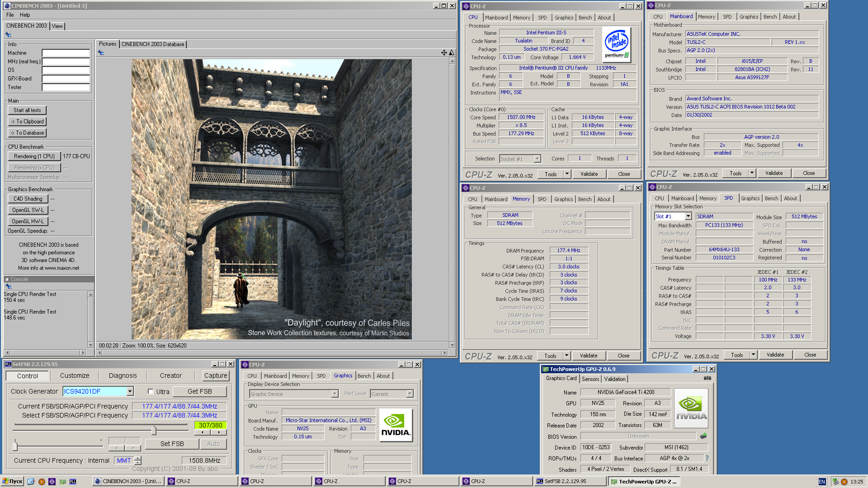Click the Machine input field

[x=66, y=53]
